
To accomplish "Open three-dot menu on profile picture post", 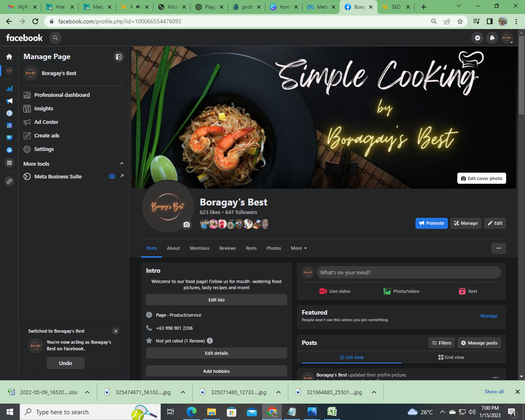I will (x=496, y=377).
